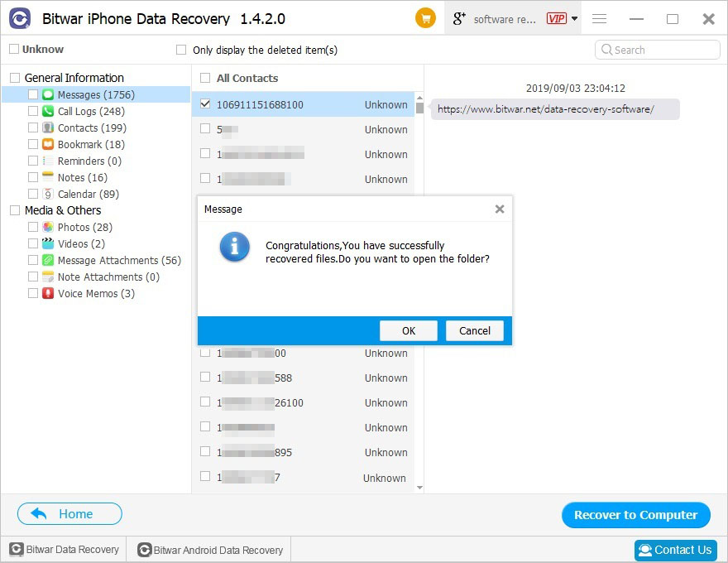Click the contact list scrollbar thumb
The width and height of the screenshot is (728, 563).
pos(419,108)
